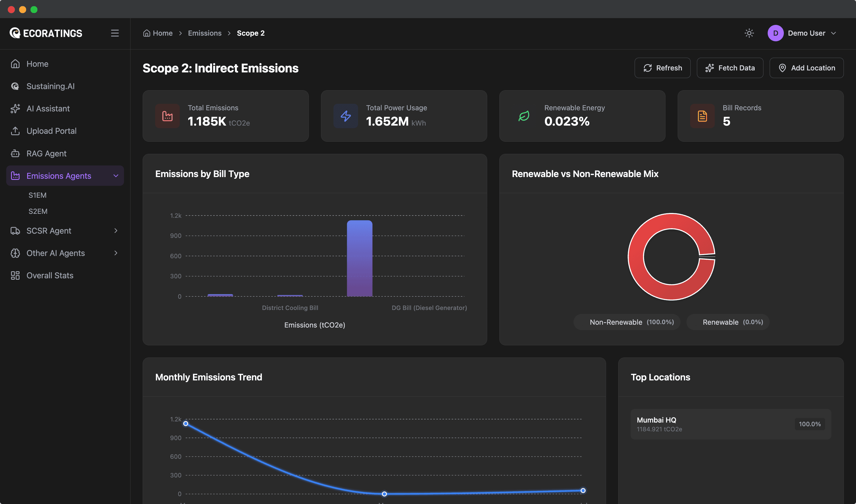Collapse sidebar with hamburger menu icon

click(115, 33)
